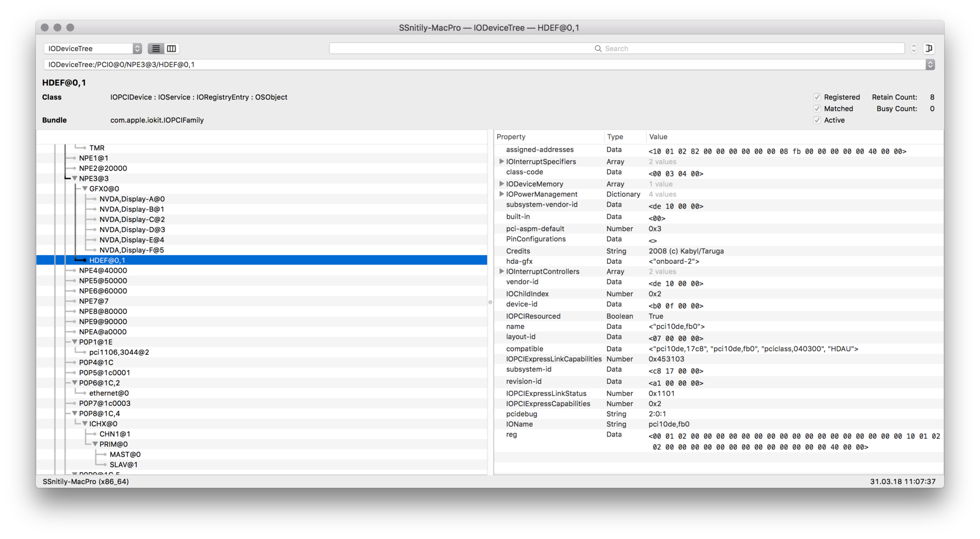
Task: Select the layout-id property row
Action: coord(719,337)
